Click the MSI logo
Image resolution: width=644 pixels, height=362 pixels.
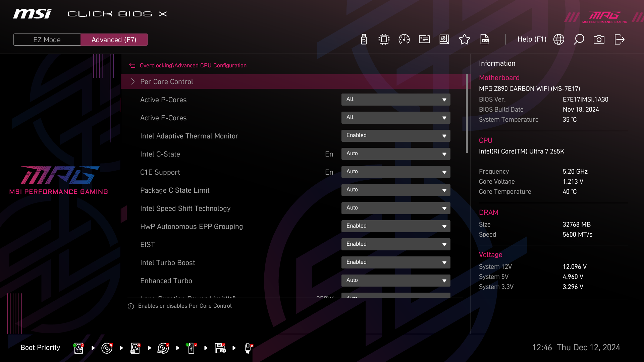(32, 14)
